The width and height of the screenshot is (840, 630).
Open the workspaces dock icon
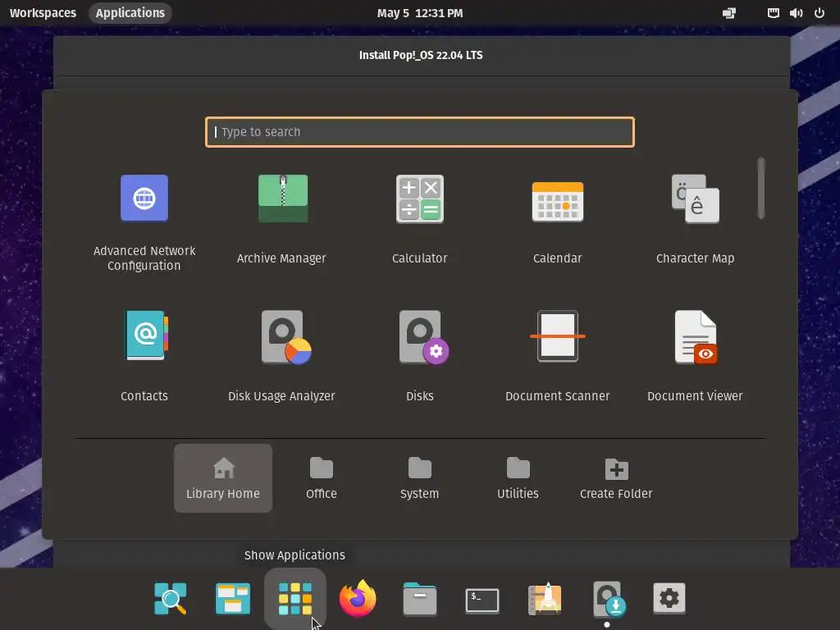coord(232,598)
